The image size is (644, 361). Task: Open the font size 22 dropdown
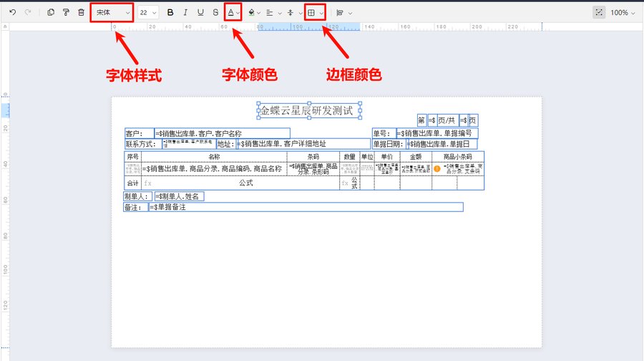click(x=148, y=13)
